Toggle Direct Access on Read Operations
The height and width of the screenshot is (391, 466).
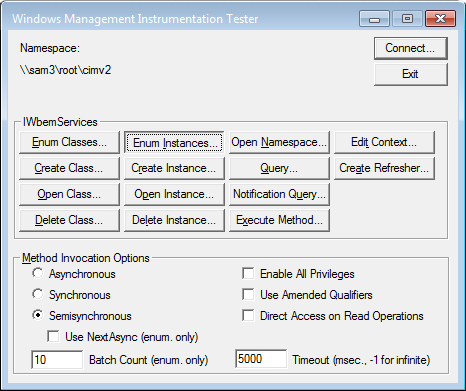tap(248, 315)
